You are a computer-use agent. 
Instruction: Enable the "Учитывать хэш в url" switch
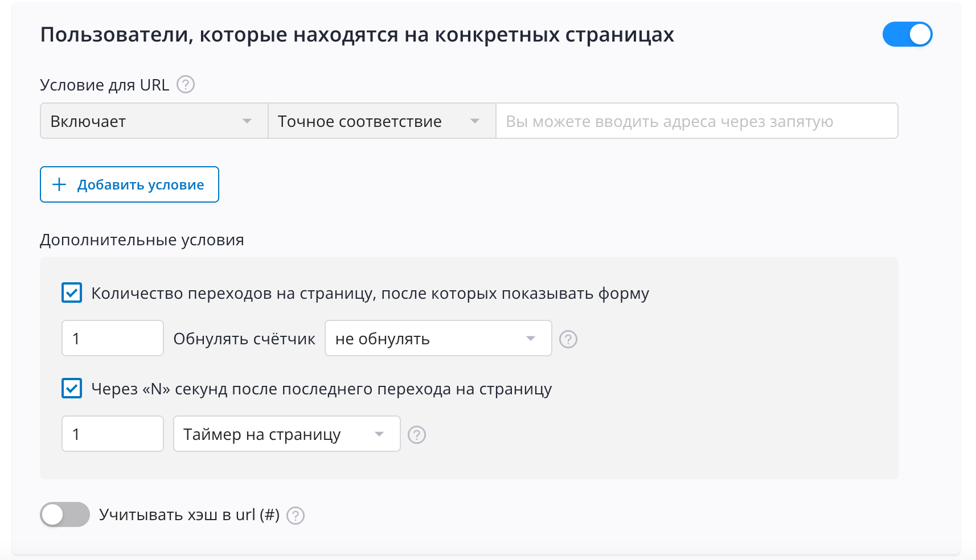[65, 514]
